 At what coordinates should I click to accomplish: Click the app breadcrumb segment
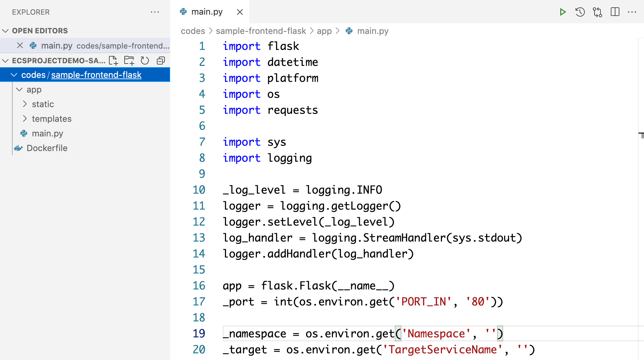[324, 31]
